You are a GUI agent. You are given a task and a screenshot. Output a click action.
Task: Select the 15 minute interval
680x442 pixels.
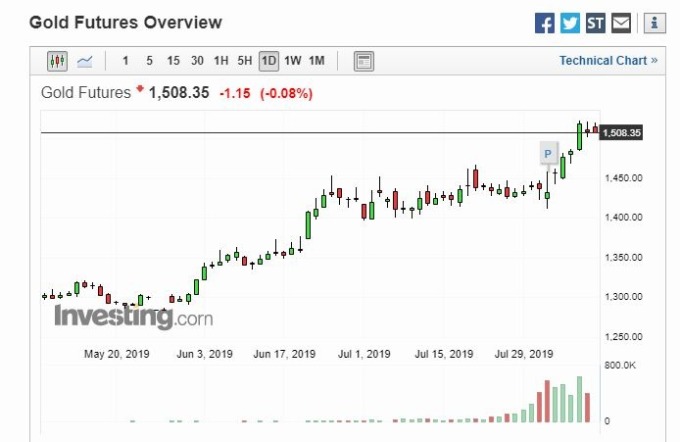point(173,61)
